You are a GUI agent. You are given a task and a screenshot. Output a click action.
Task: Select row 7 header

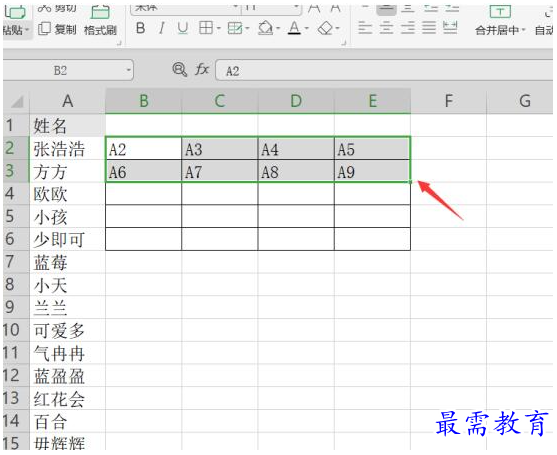(x=16, y=262)
